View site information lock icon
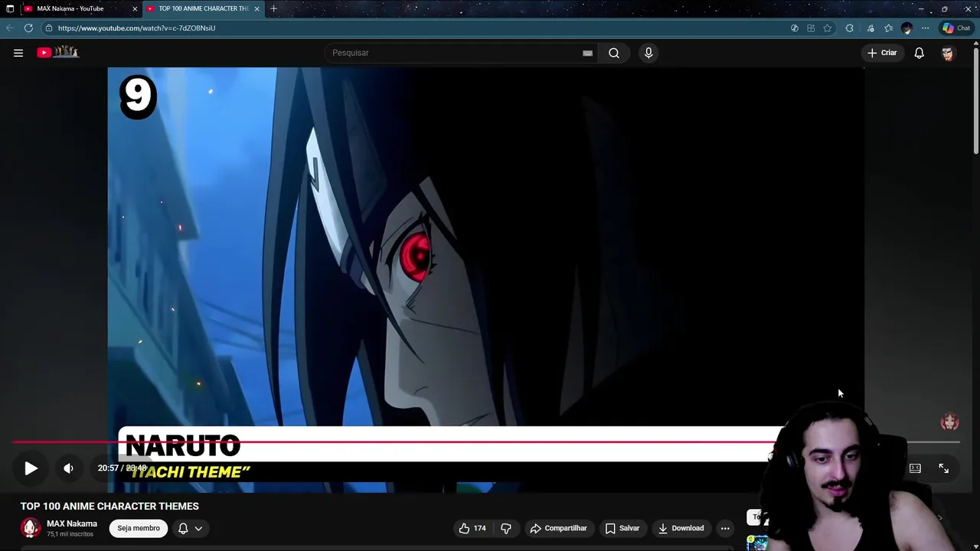The width and height of the screenshot is (980, 551). (48, 28)
